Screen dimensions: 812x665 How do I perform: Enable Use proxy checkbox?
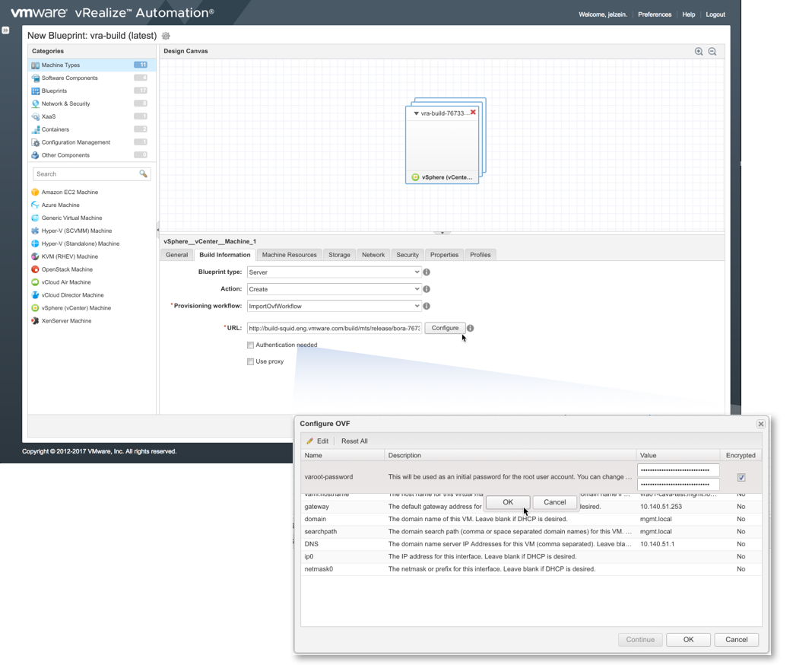[251, 361]
